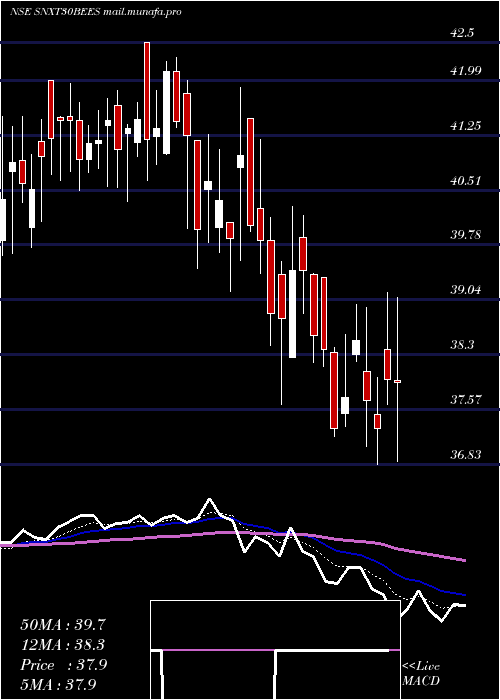
Task: Click the MACD panel box at bottom
Action: (275, 650)
